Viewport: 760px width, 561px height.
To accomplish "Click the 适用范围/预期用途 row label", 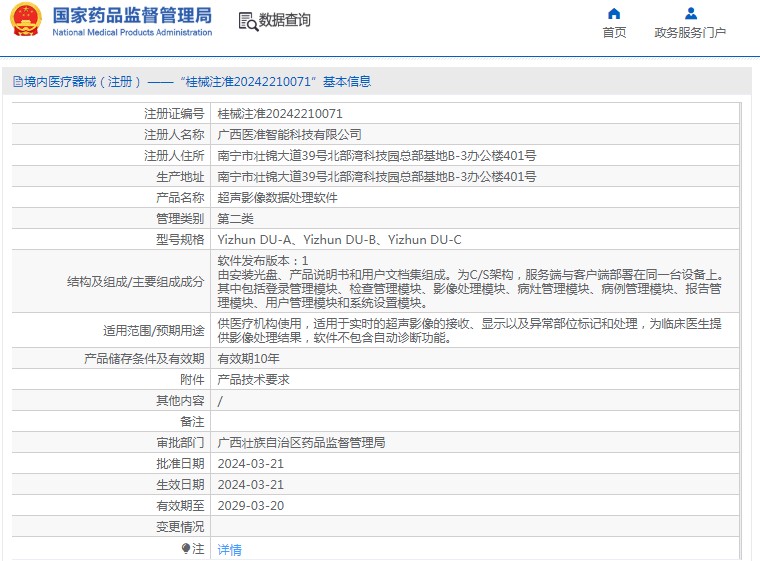I will pos(154,331).
